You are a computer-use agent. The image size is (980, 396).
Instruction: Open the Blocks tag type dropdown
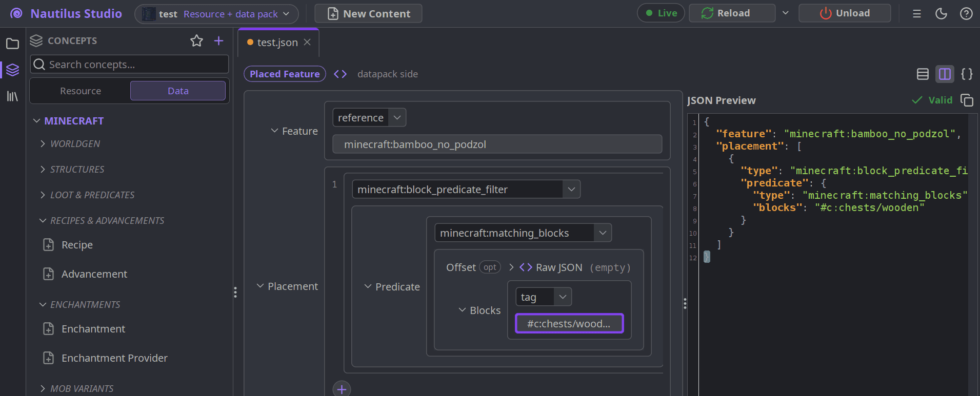[x=544, y=297]
